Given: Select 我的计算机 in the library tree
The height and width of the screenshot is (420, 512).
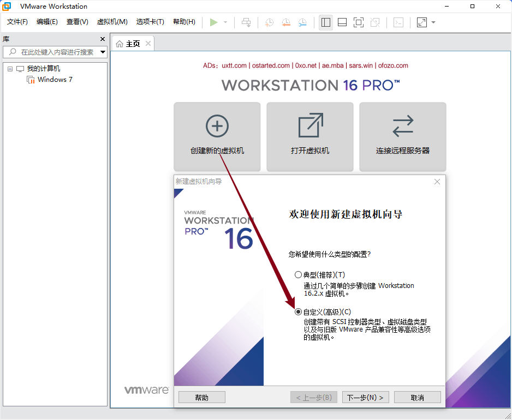Looking at the screenshot, I should point(44,69).
